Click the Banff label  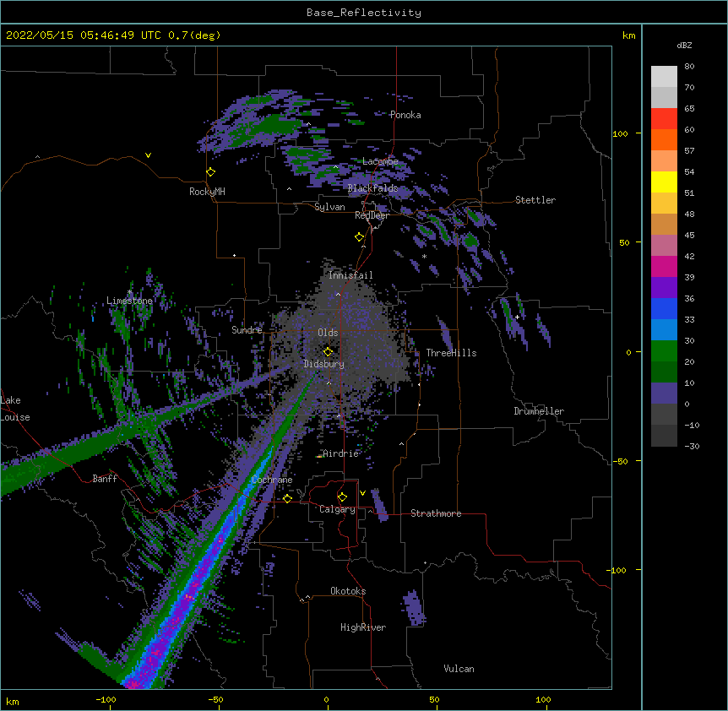click(105, 479)
